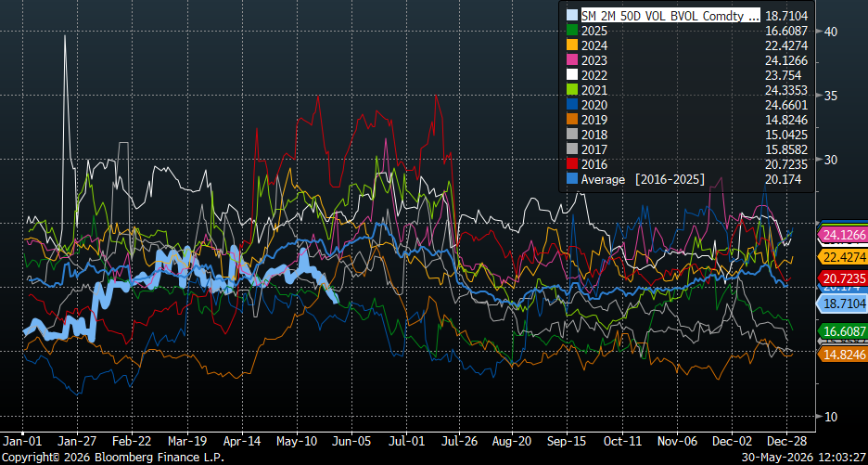Click the May-10 date label on x-axis
This screenshot has width=868, height=465.
[297, 440]
